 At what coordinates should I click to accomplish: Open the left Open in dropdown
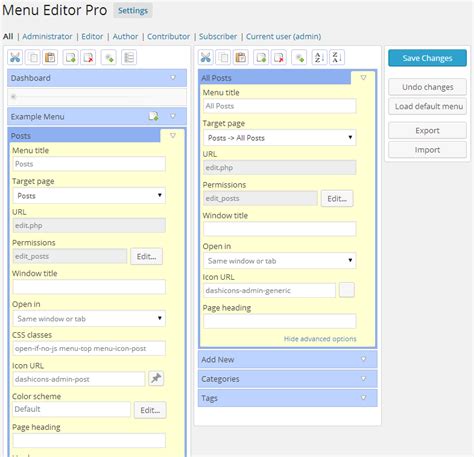coord(89,318)
